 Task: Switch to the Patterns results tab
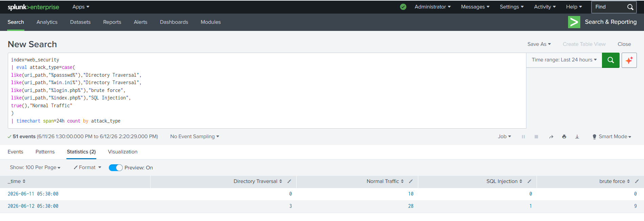45,152
